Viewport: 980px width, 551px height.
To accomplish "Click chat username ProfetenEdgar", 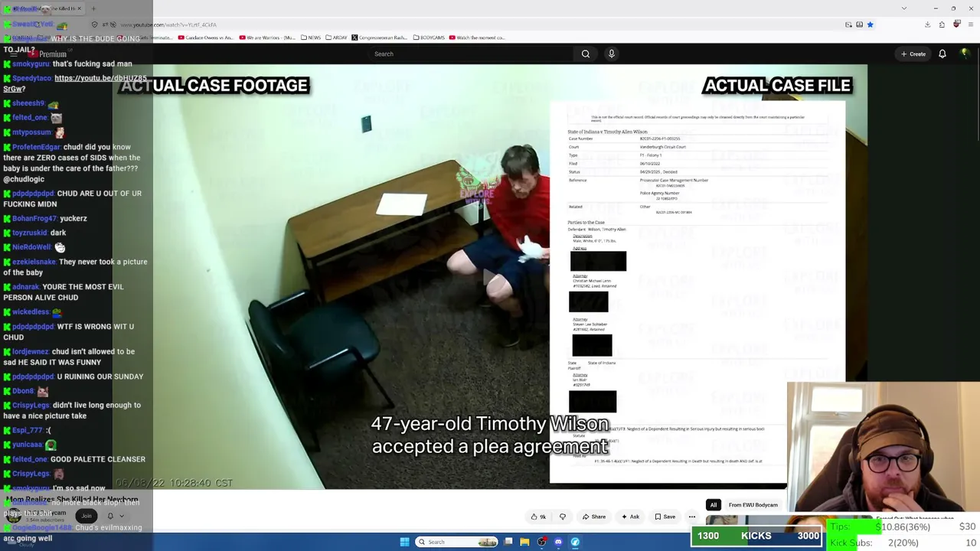I will click(x=35, y=147).
